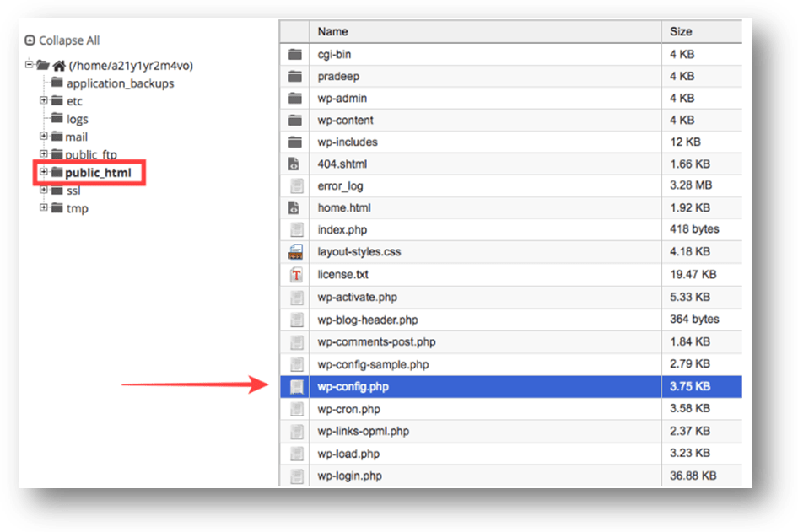Click the index.php file icon
Viewport: 798px width, 532px height.
[297, 230]
